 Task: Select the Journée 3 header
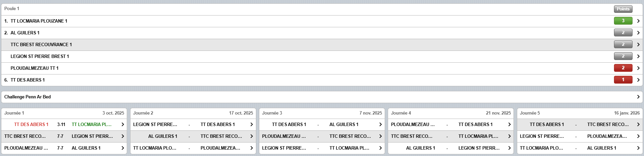tap(322, 113)
